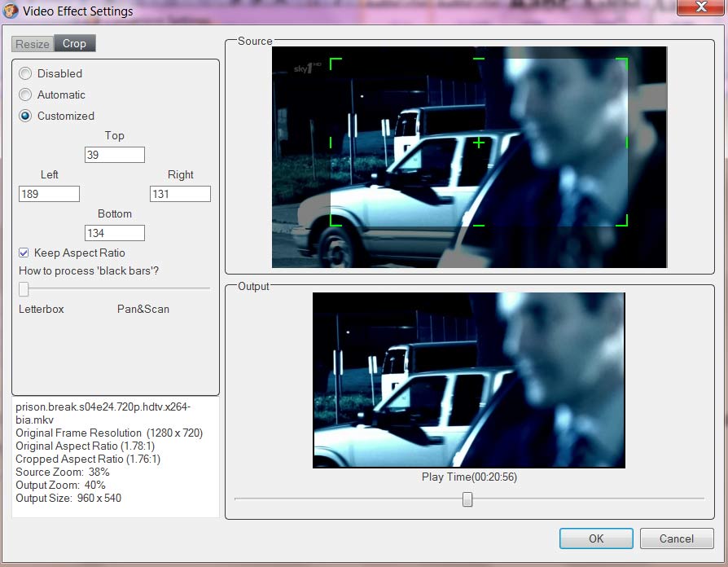Screen dimensions: 728x567
Task: Click the Output preview image
Action: (x=469, y=380)
